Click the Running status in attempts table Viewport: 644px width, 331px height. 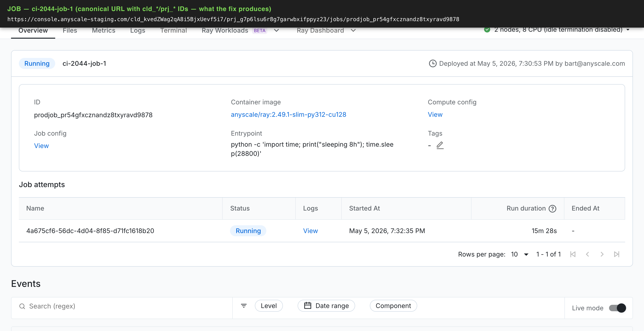(x=248, y=231)
